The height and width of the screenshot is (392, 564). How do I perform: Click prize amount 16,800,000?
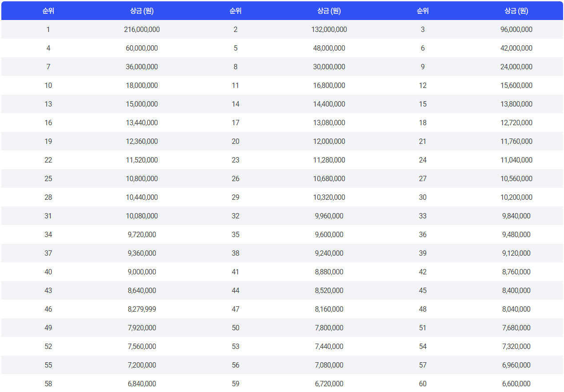[329, 85]
